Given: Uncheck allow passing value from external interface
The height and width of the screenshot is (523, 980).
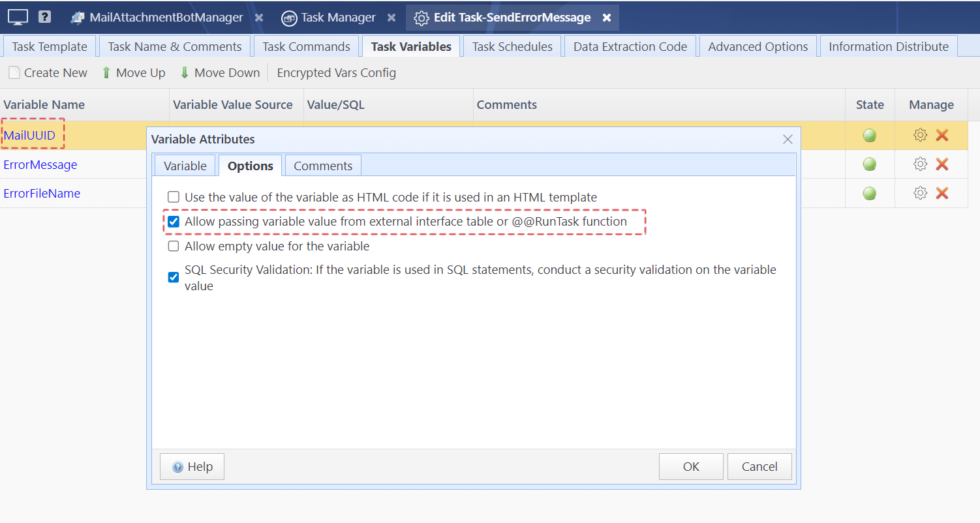Looking at the screenshot, I should (x=174, y=222).
